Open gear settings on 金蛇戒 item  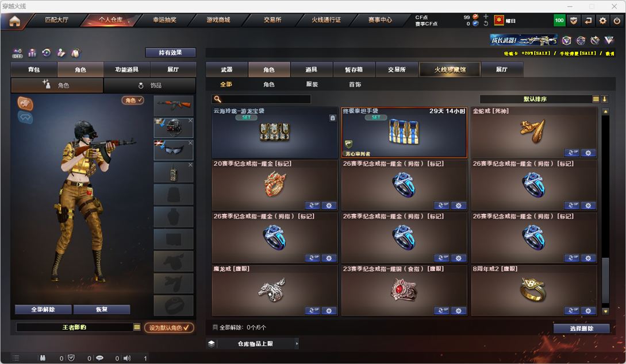pyautogui.click(x=588, y=153)
